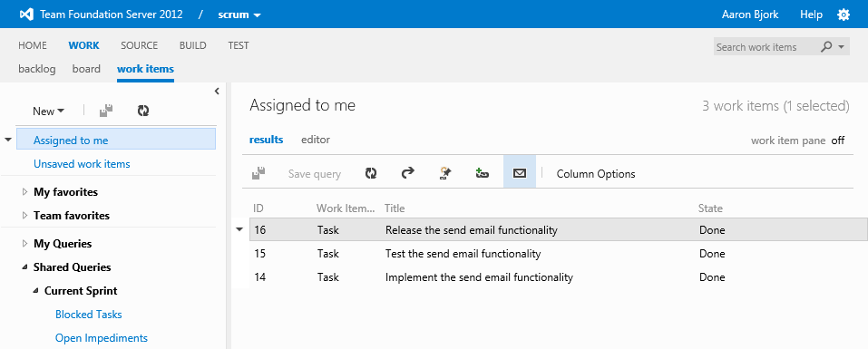Open the Open Impediments query
The width and height of the screenshot is (868, 349).
pyautogui.click(x=102, y=337)
